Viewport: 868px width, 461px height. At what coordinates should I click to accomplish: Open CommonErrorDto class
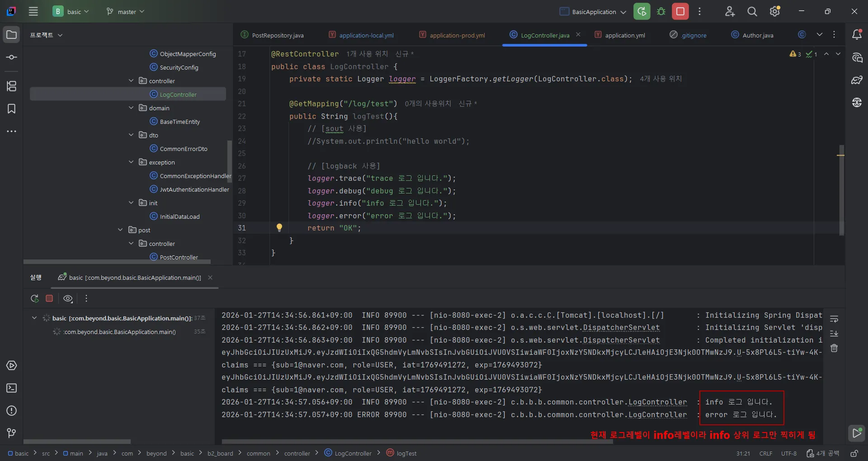(179, 149)
